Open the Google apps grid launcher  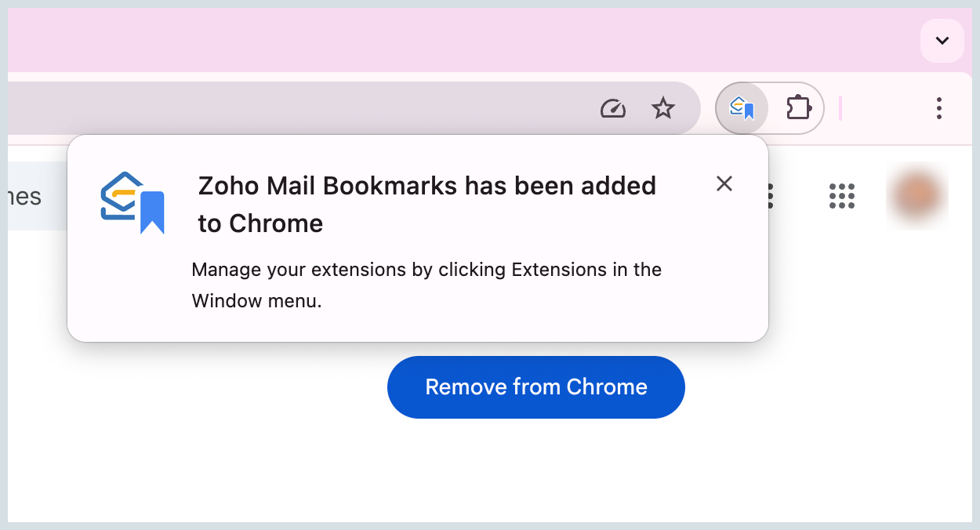[841, 196]
